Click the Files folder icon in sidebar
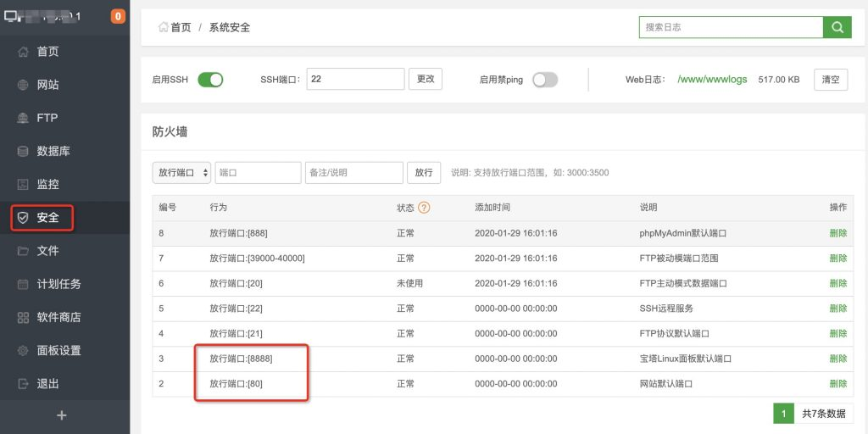The height and width of the screenshot is (434, 868). (x=23, y=251)
